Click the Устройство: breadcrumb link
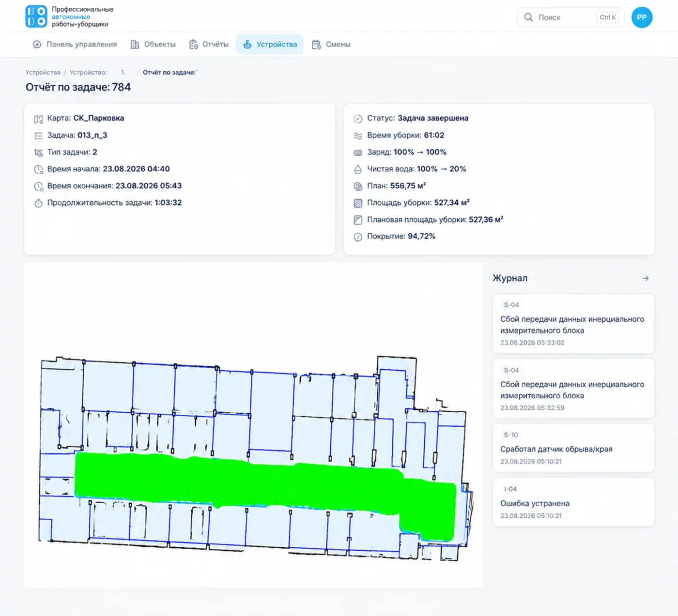Screen dimensions: 678x616 [88, 73]
